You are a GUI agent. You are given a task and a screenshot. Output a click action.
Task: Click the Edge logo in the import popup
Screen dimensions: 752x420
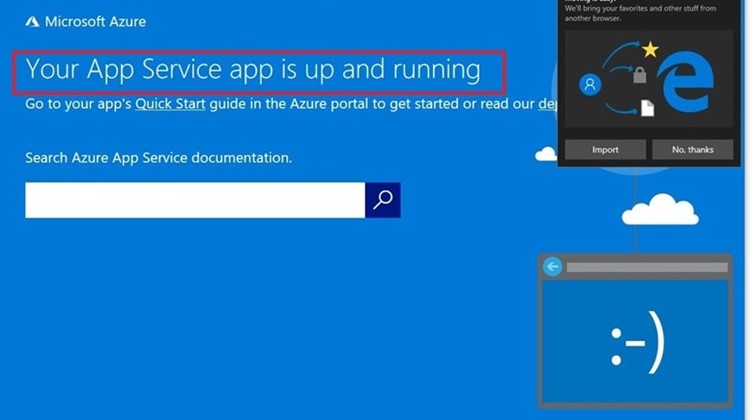686,82
